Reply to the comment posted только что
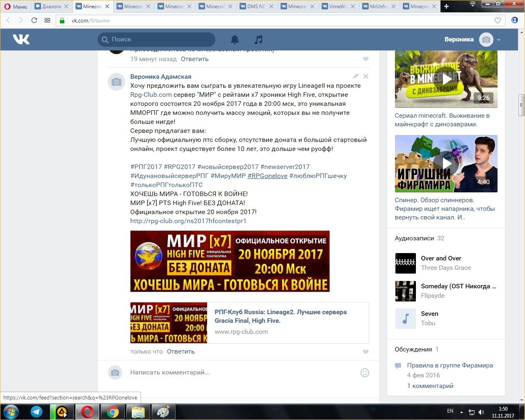Screen dimensions: 525x420 pyautogui.click(x=180, y=352)
